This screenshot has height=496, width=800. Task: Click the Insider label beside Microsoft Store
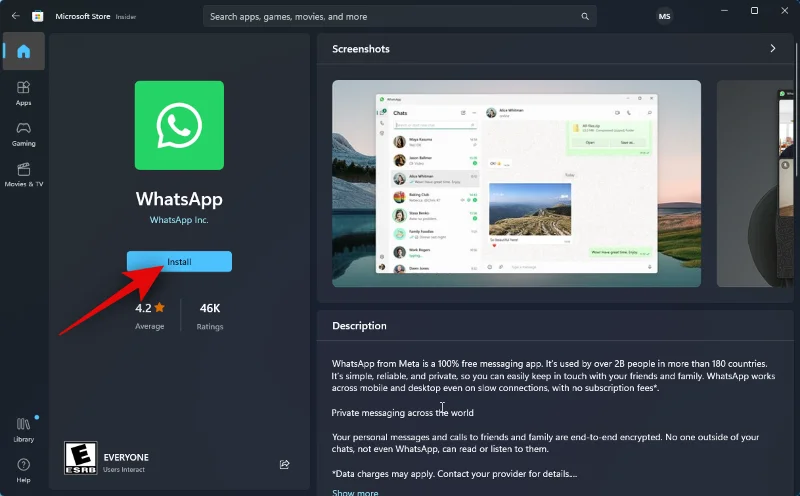click(x=126, y=17)
